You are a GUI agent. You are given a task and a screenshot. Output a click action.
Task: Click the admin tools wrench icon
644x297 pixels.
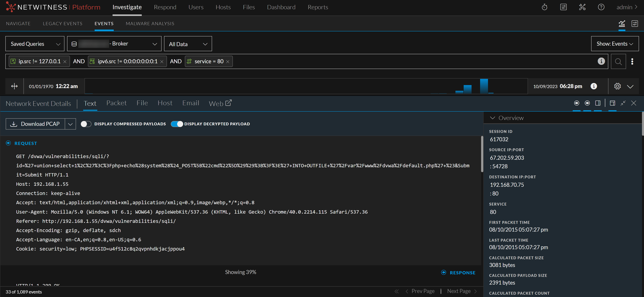point(582,7)
